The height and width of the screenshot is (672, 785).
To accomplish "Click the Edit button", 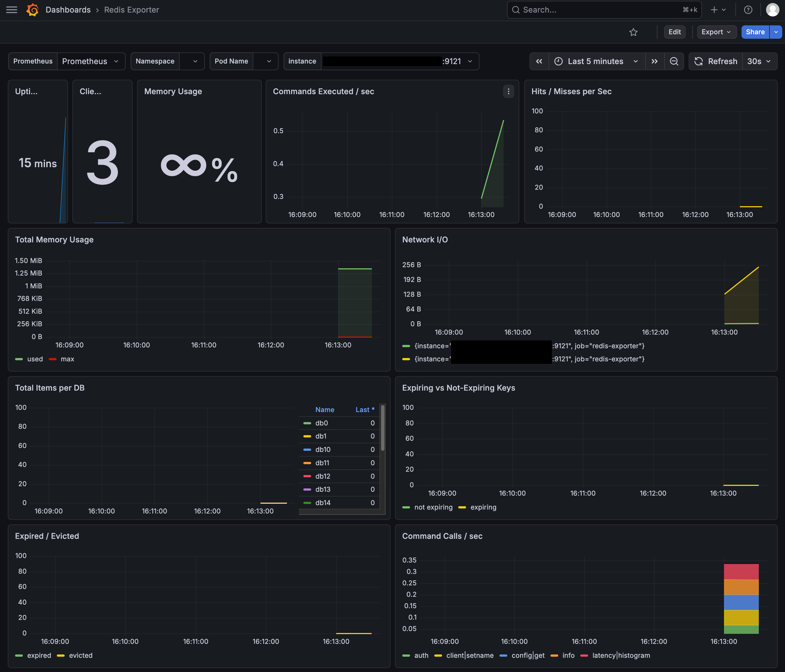I will (x=674, y=32).
